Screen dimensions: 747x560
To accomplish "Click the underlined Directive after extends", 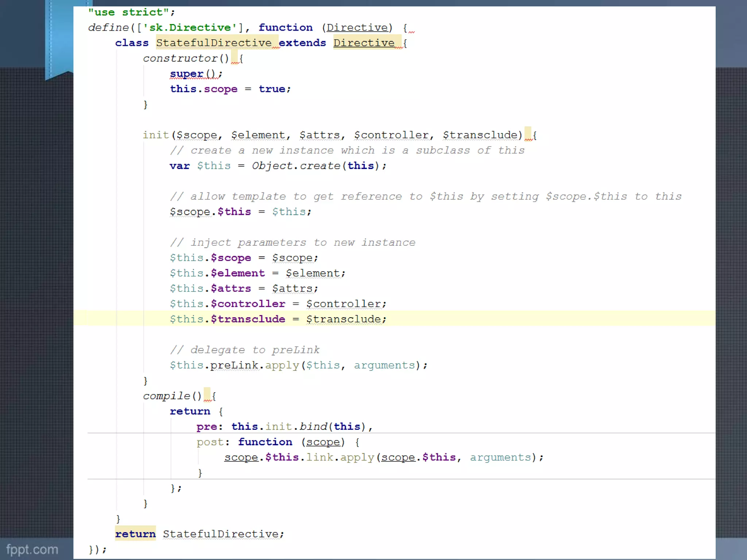I will pos(364,43).
